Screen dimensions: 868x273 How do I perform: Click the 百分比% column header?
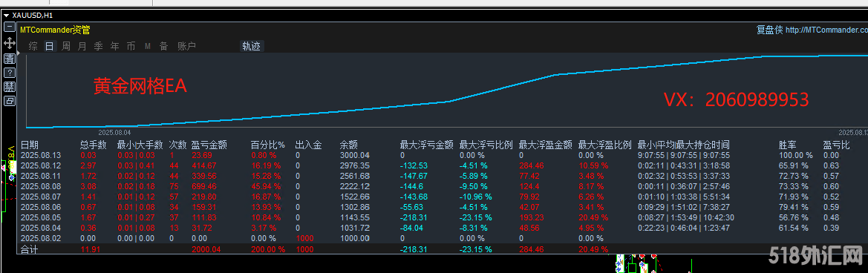click(267, 145)
